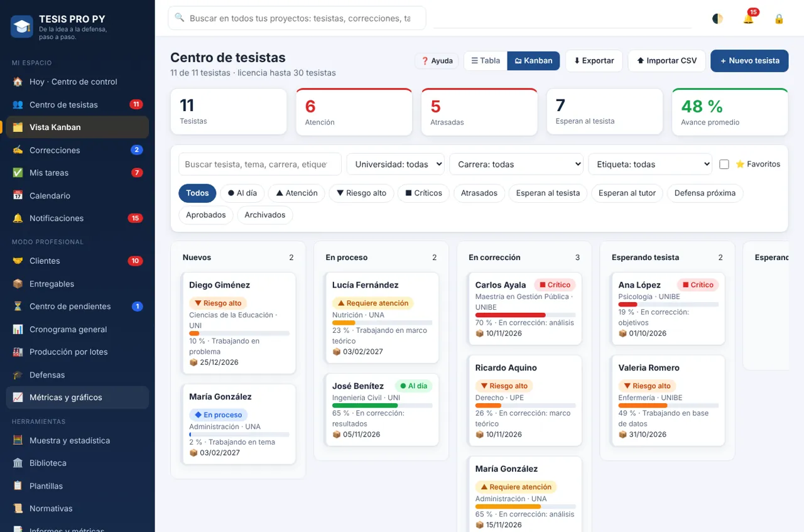The width and height of the screenshot is (804, 532).
Task: Click the package icon beside Entregables
Action: point(18,284)
